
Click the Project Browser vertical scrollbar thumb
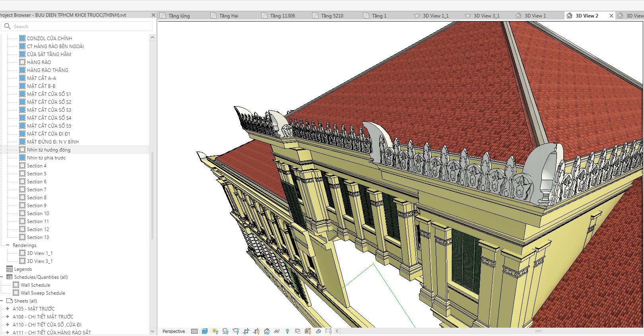pyautogui.click(x=153, y=196)
